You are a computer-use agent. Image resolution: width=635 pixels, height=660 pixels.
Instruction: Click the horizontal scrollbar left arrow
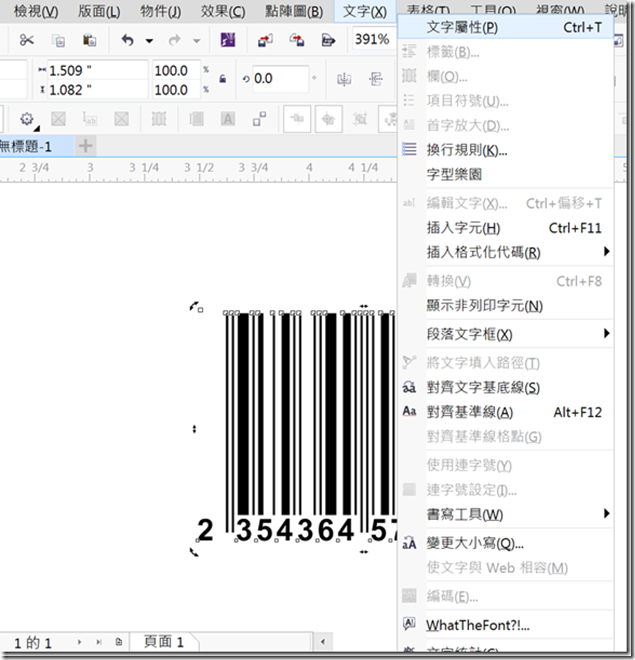[323, 642]
